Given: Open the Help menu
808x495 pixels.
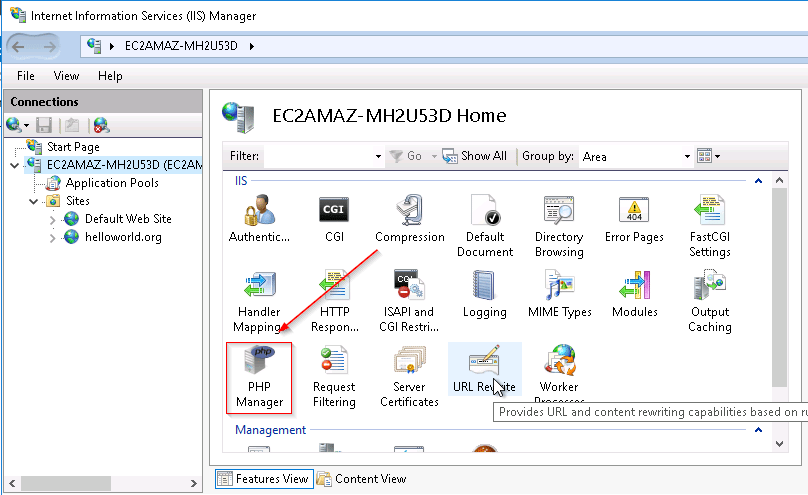Looking at the screenshot, I should (110, 76).
